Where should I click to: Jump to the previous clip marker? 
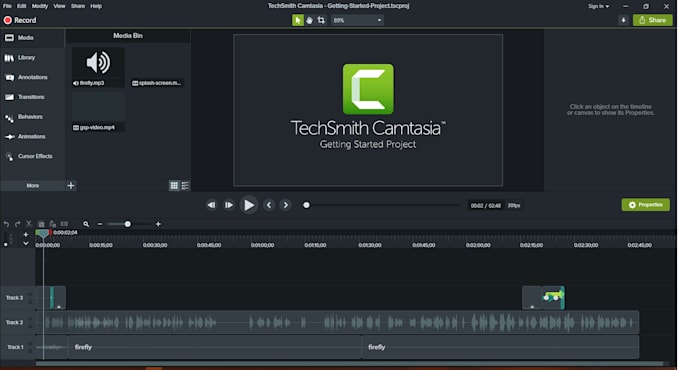pyautogui.click(x=269, y=205)
